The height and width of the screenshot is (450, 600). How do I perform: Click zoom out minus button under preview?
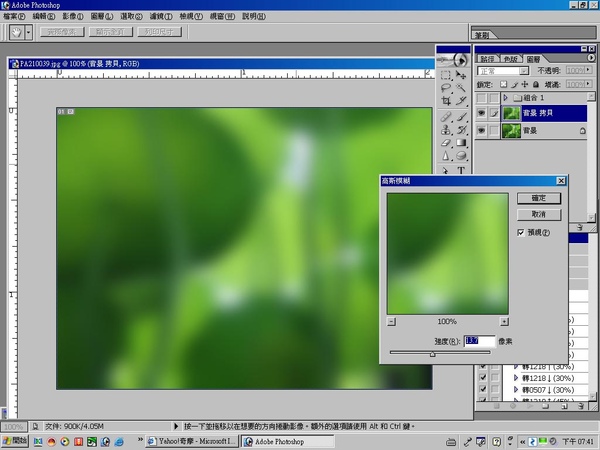coord(391,322)
